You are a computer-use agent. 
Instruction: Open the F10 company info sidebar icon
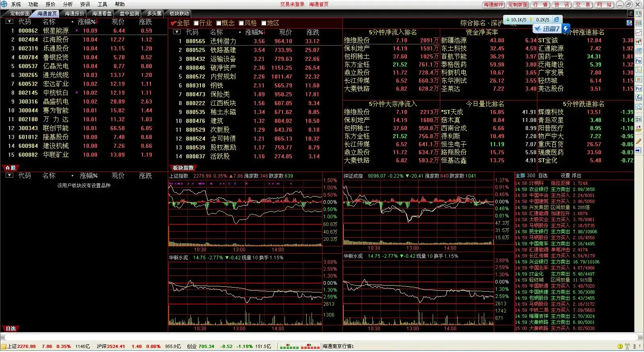point(639,61)
